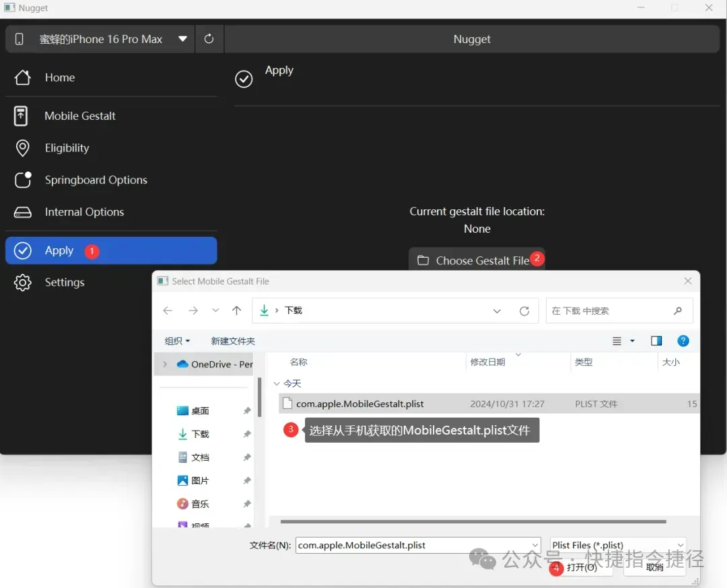Click the search magnifier icon
Screen dimensions: 727x588
click(x=678, y=311)
